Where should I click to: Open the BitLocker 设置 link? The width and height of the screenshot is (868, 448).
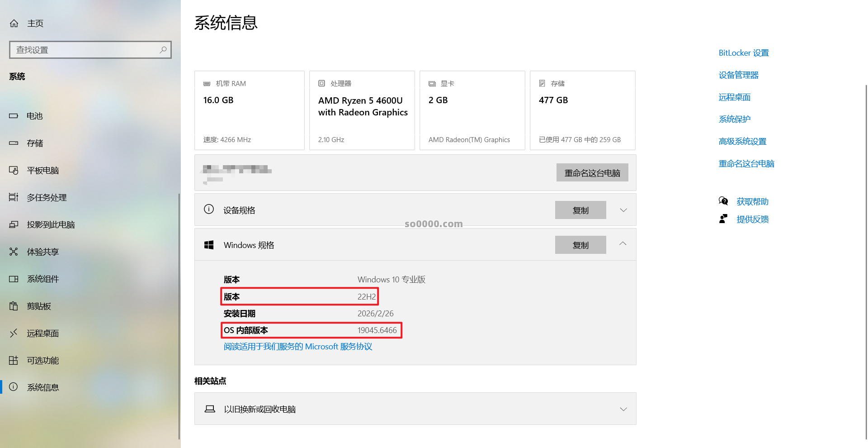(x=744, y=53)
